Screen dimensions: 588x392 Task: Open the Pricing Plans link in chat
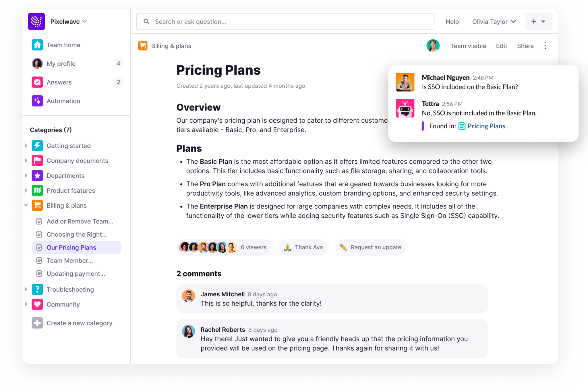(486, 126)
